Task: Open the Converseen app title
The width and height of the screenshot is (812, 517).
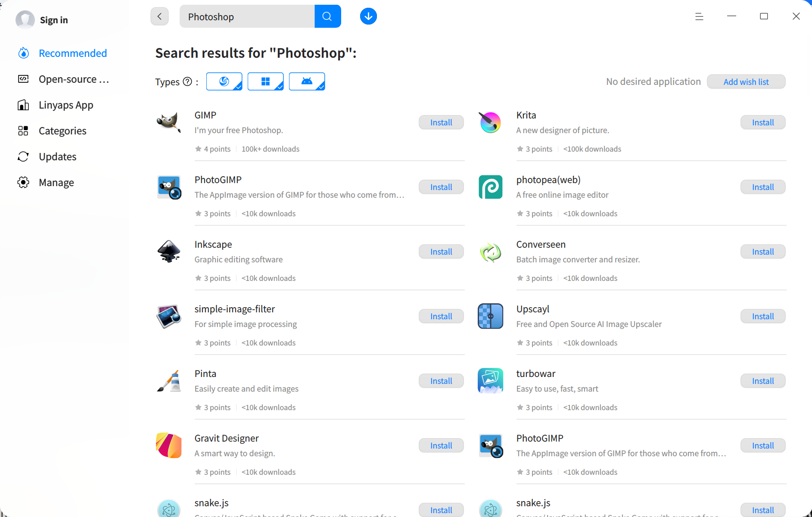Action: (x=541, y=244)
